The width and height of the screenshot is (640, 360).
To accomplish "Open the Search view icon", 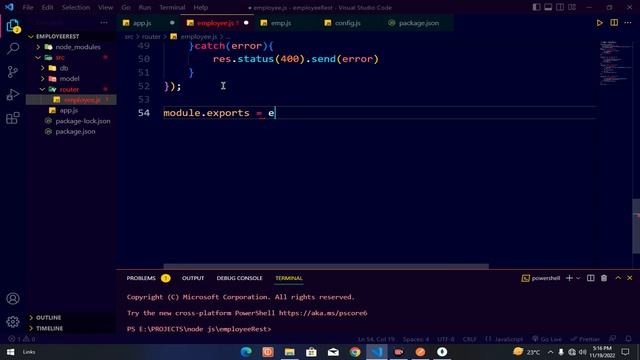I will 13,49.
